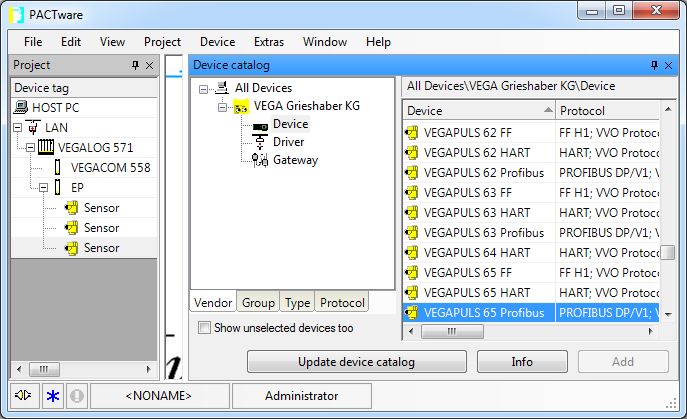Select VEGAPULS 63 HART row
Screen dimensions: 687x419
coord(531,213)
